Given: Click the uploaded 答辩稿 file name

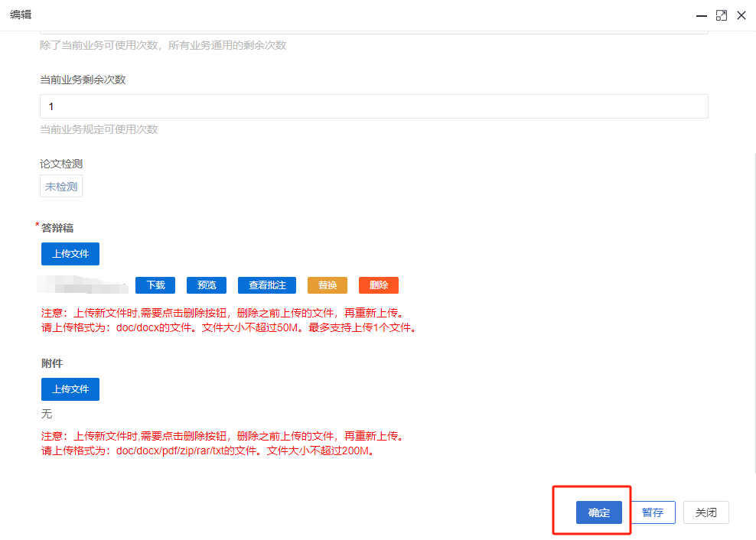Looking at the screenshot, I should (84, 285).
